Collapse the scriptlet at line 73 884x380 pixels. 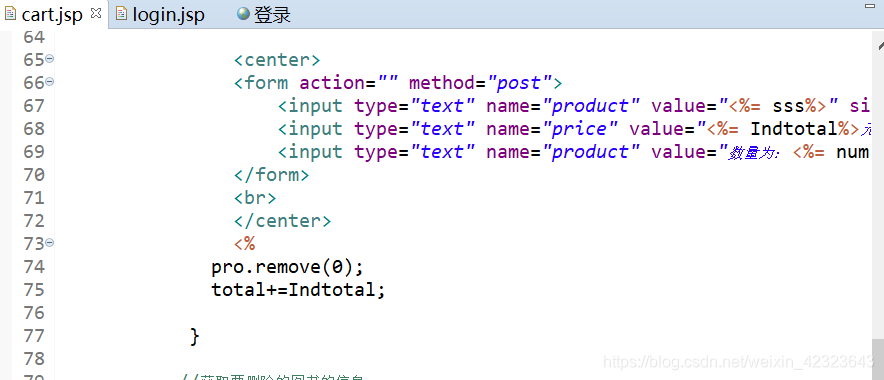(x=50, y=243)
